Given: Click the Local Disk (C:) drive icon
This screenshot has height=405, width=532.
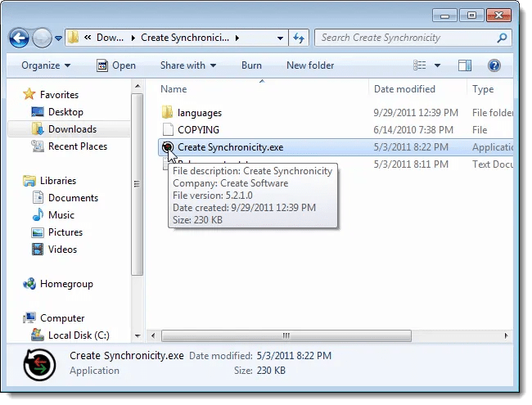Looking at the screenshot, I should click(x=38, y=335).
